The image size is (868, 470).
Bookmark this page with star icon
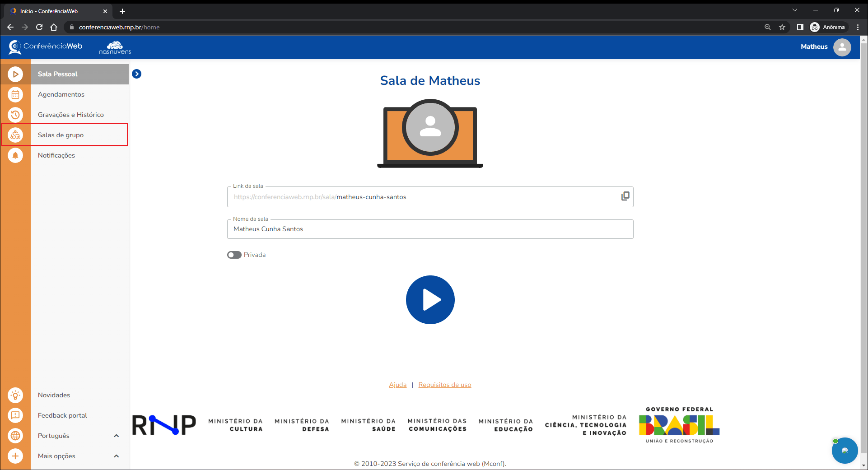tap(782, 27)
